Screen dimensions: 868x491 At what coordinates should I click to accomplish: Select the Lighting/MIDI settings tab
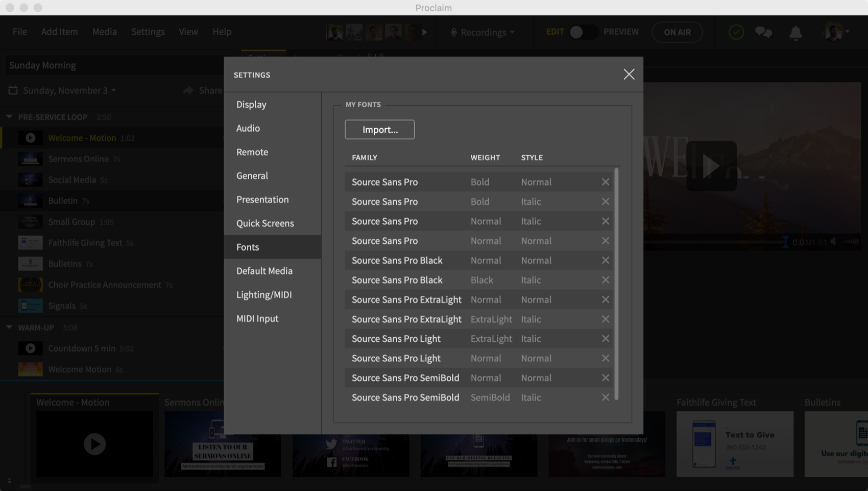point(264,295)
